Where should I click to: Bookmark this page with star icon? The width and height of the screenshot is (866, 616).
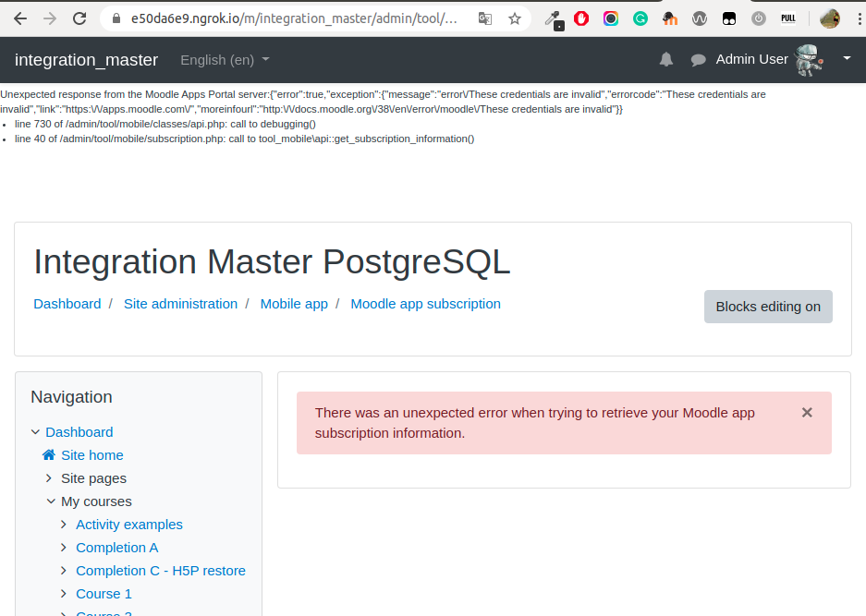click(x=515, y=18)
